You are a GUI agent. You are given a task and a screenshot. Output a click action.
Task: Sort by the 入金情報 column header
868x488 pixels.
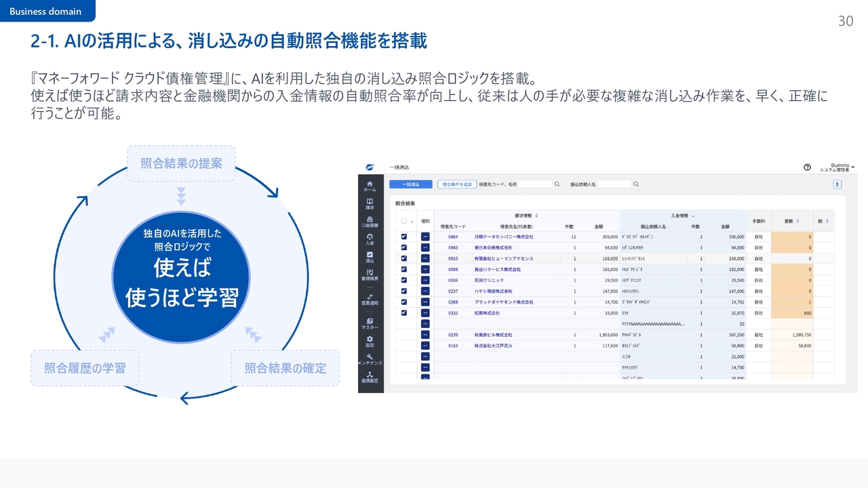pos(682,216)
